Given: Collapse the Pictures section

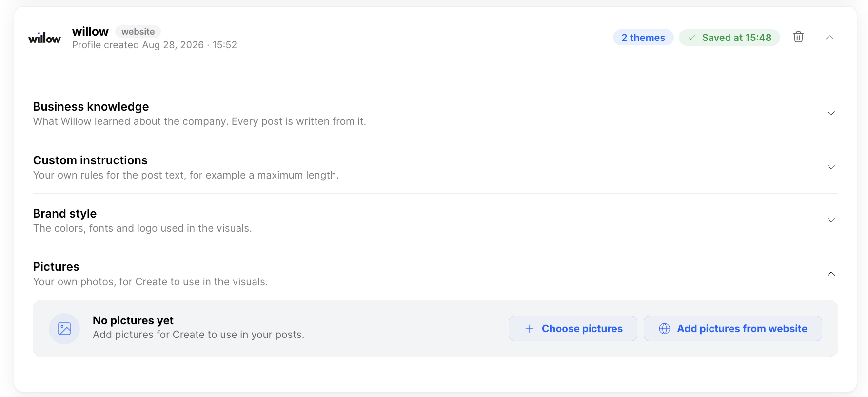Looking at the screenshot, I should (x=831, y=274).
